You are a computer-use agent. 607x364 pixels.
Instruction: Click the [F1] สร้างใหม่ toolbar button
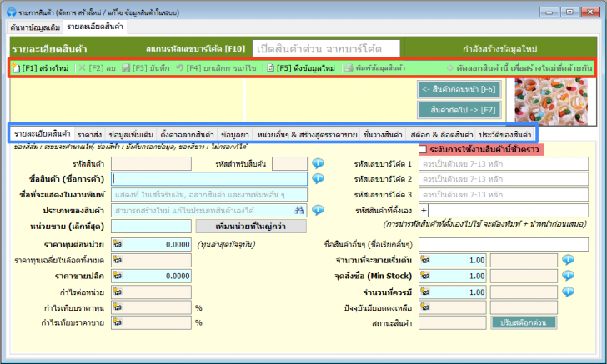click(40, 68)
